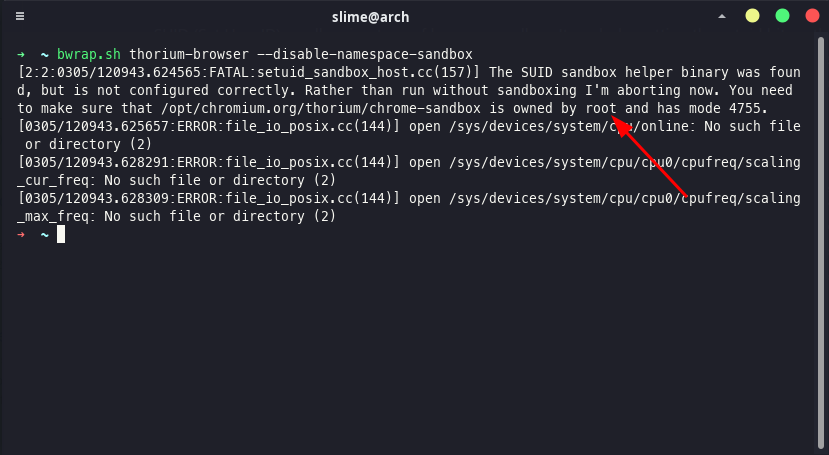Click the tilde on the last prompt line

point(45,234)
